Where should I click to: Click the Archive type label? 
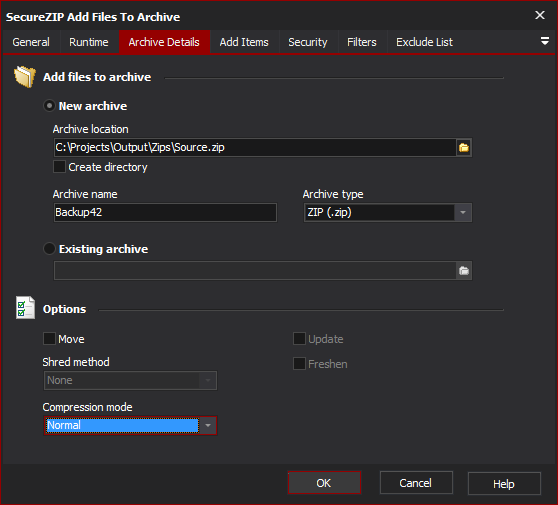coord(333,194)
